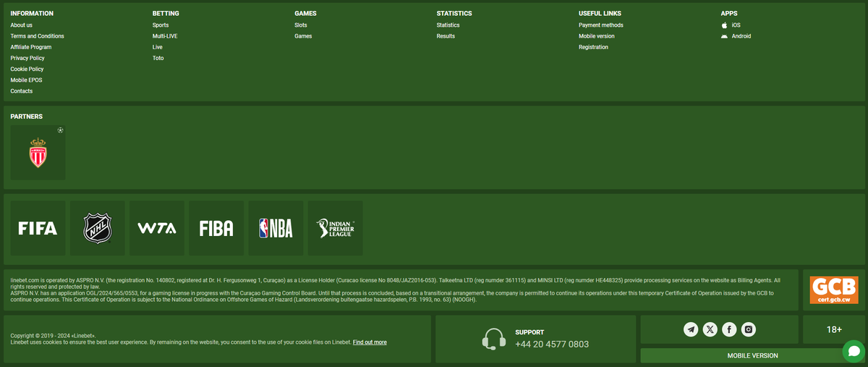Click the Find out more cookie link
The image size is (868, 367).
point(370,342)
